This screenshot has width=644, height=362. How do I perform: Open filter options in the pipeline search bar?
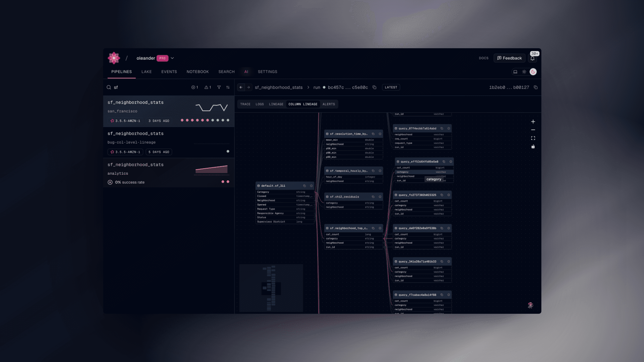[x=219, y=87]
